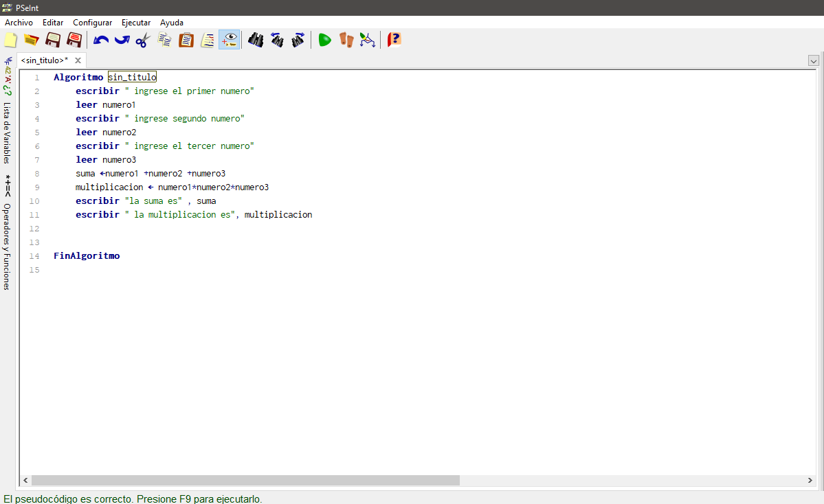Cut selection with the scissors icon
Screen dimensions: 824x504
pos(142,40)
